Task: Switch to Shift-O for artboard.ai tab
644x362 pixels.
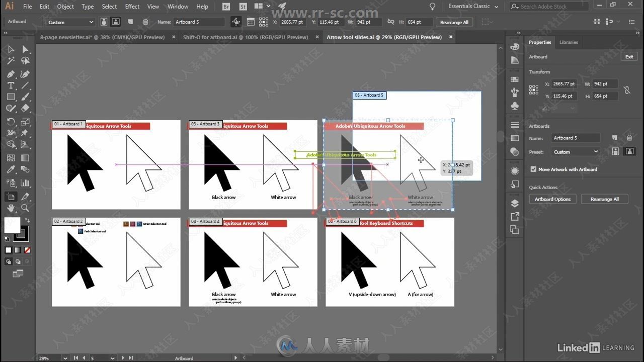Action: [246, 37]
